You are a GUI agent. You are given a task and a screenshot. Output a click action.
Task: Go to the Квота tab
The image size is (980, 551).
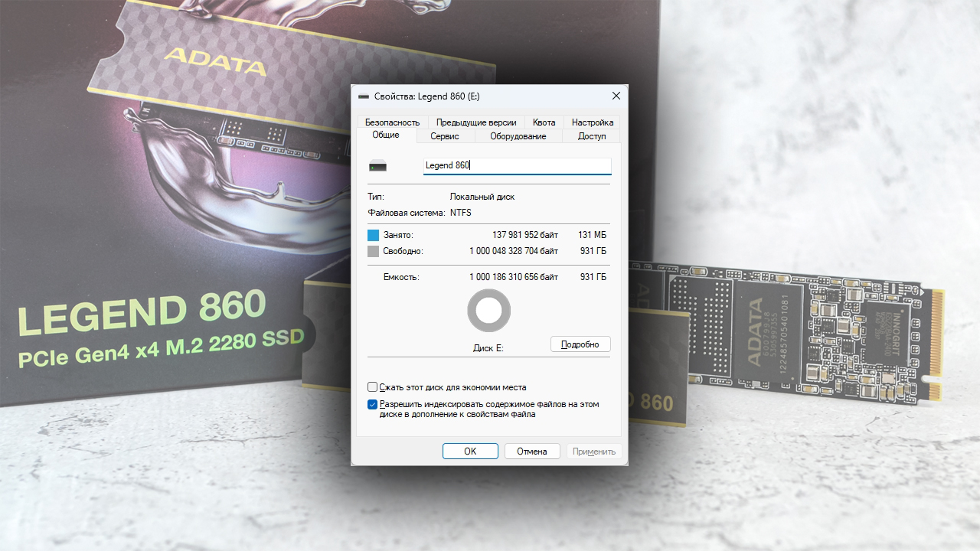[x=544, y=122]
